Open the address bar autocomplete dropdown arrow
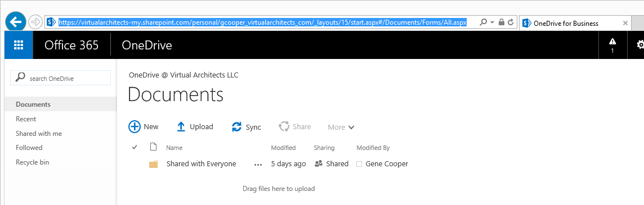Image resolution: width=644 pixels, height=205 pixels. point(493,22)
